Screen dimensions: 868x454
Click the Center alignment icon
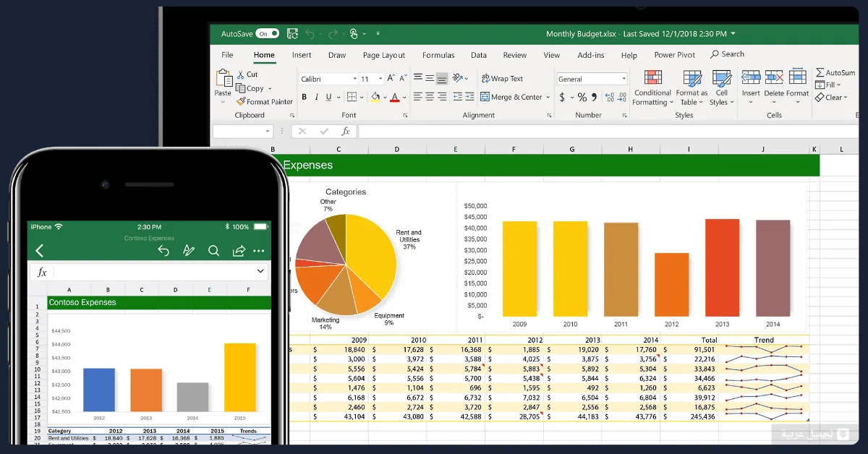coord(430,96)
